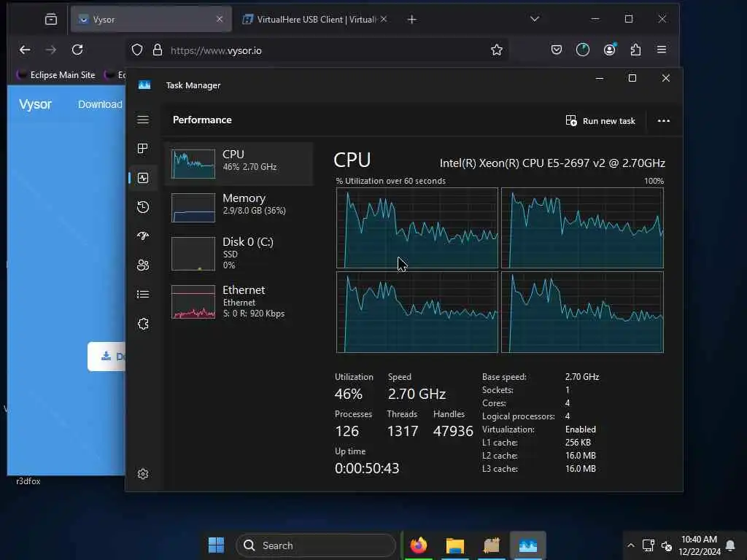Image resolution: width=747 pixels, height=560 pixels.
Task: Click the Up time value 0:00:50:43
Action: [367, 468]
